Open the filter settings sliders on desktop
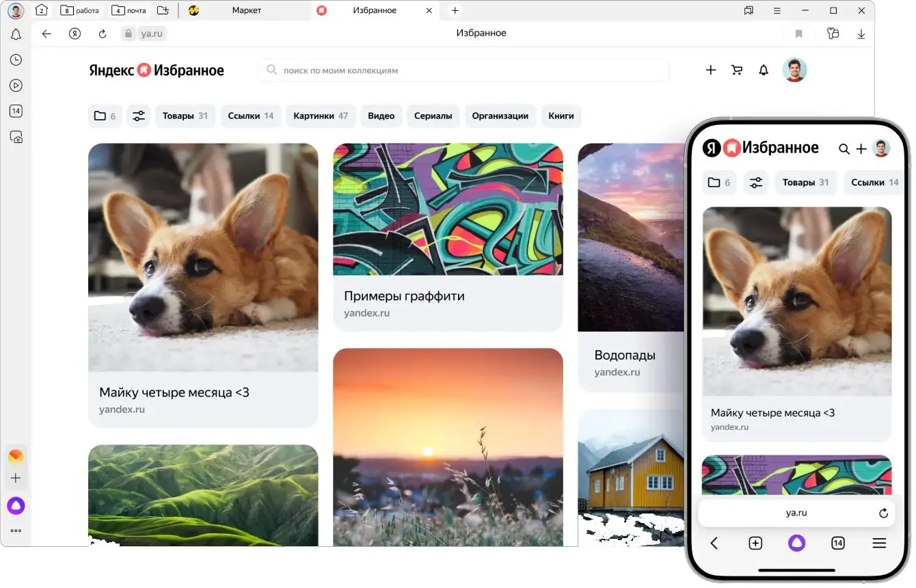Screen dimensions: 916x588 139,116
